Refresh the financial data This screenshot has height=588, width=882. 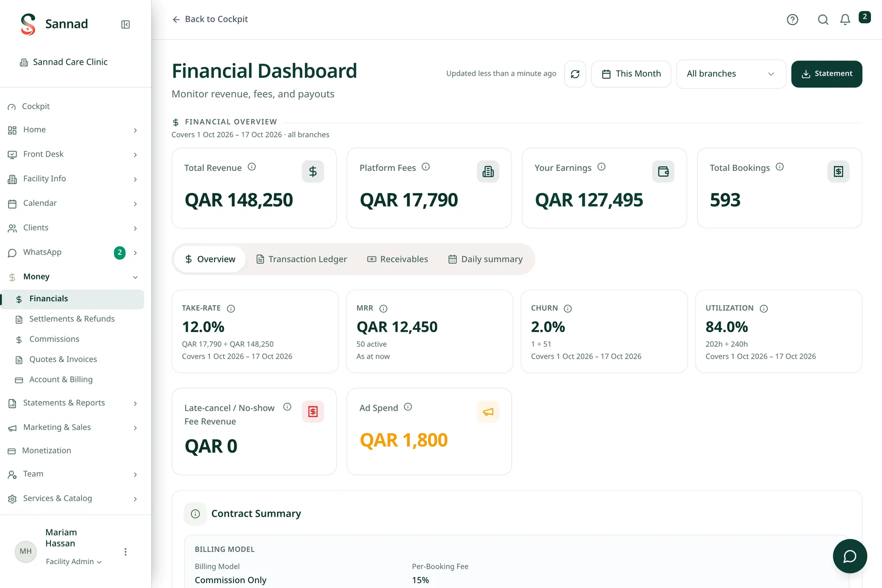point(575,74)
